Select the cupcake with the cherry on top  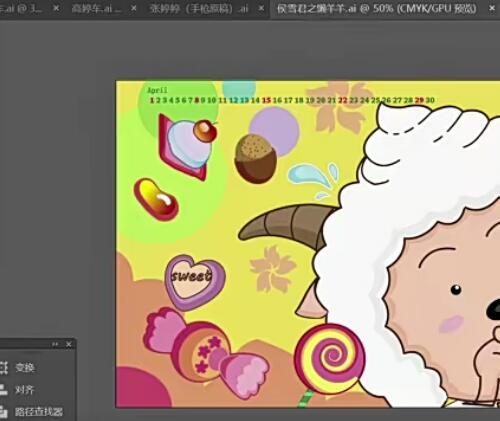[187, 147]
